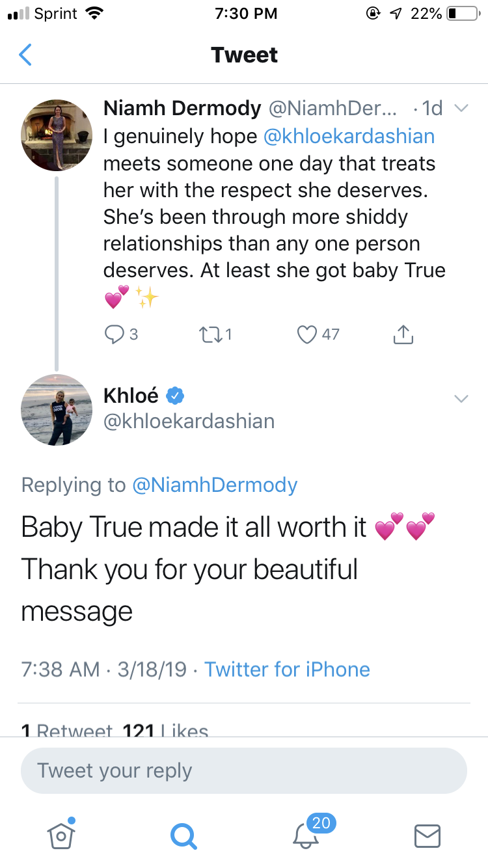488x868 pixels.
Task: Open Niamh Dermody's profile picture
Action: point(57,135)
